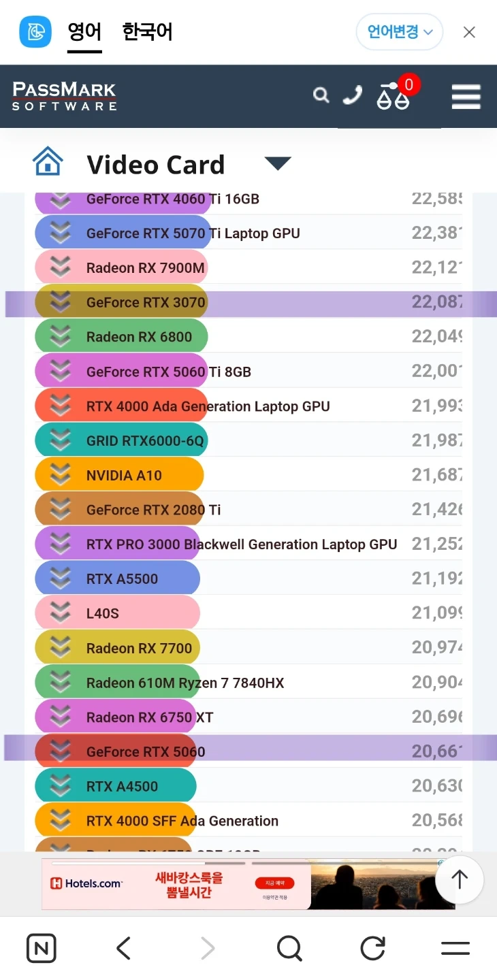The image size is (497, 980).
Task: Open the Radeon RX 7700 link
Action: (x=139, y=648)
